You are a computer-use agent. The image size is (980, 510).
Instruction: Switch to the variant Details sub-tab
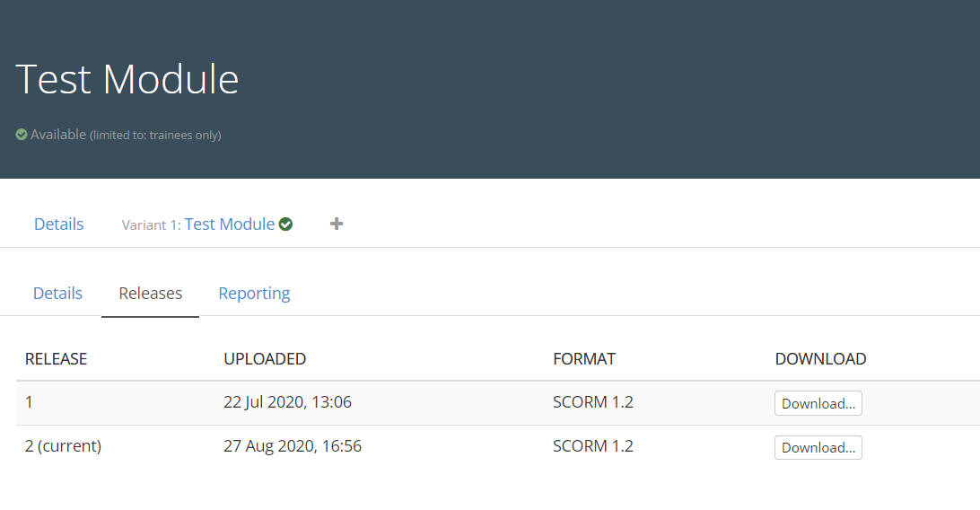(x=57, y=294)
